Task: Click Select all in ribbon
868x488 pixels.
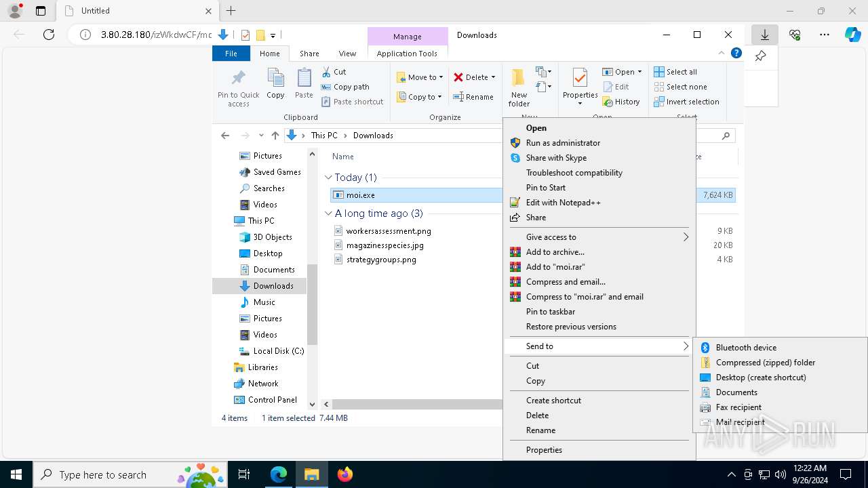Action: tap(675, 72)
